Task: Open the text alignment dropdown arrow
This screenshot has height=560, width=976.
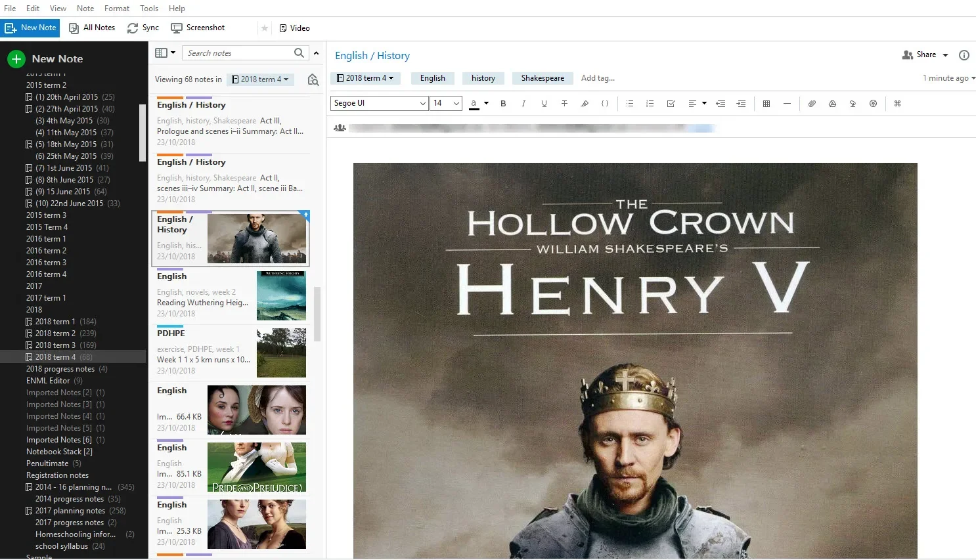Action: coord(704,103)
